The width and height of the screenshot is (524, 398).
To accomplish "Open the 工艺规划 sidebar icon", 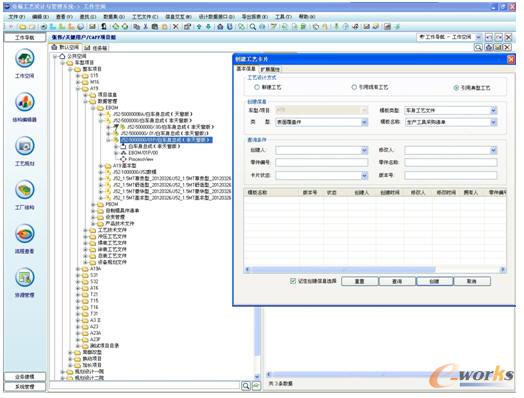I will 25,146.
